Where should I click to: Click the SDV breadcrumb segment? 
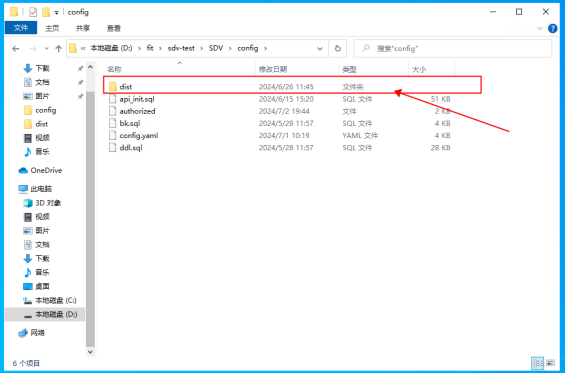click(x=216, y=48)
